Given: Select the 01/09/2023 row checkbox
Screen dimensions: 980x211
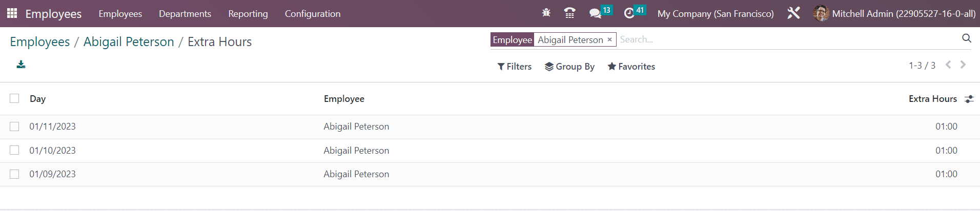Looking at the screenshot, I should coord(14,174).
